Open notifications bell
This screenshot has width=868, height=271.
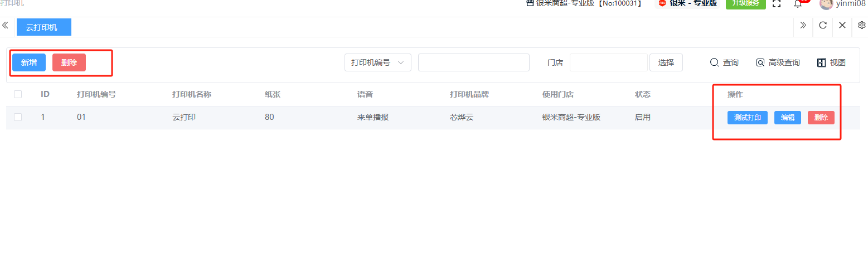[797, 4]
